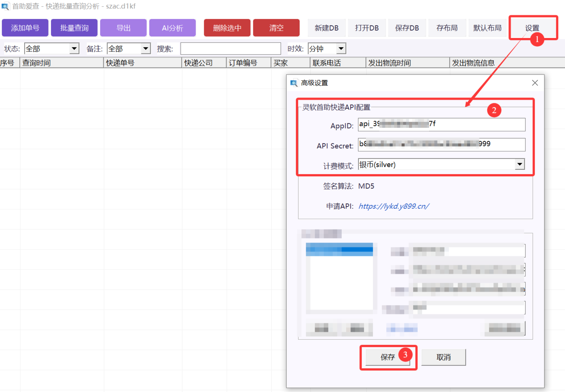
Task: Click into the 搜索 search field
Action: tap(231, 49)
